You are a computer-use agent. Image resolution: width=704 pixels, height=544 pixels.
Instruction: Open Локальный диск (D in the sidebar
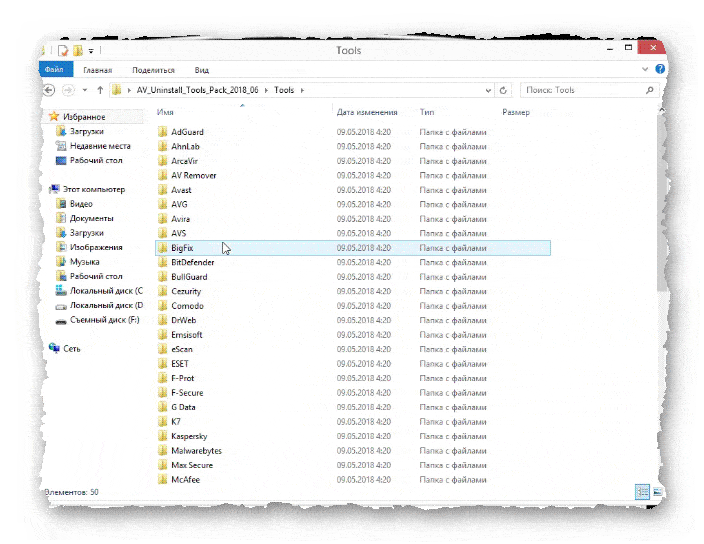[106, 305]
